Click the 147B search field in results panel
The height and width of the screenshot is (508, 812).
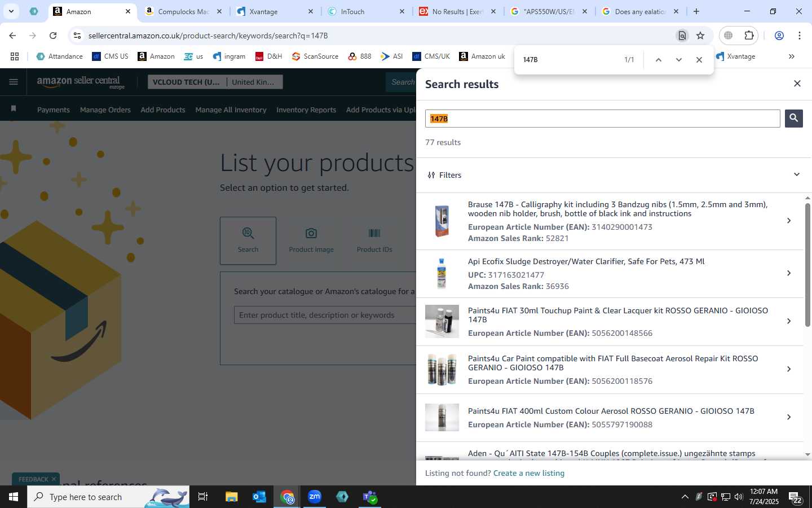602,119
